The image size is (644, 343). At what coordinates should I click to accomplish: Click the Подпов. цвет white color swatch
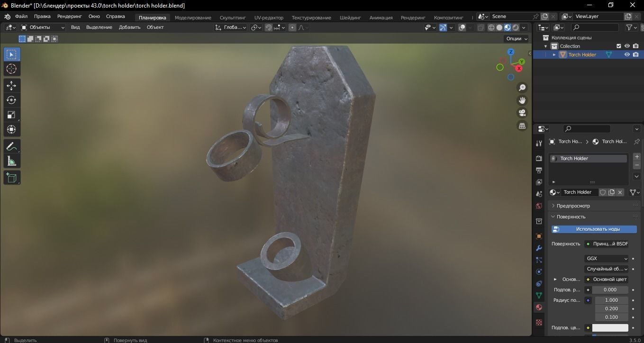click(x=610, y=328)
